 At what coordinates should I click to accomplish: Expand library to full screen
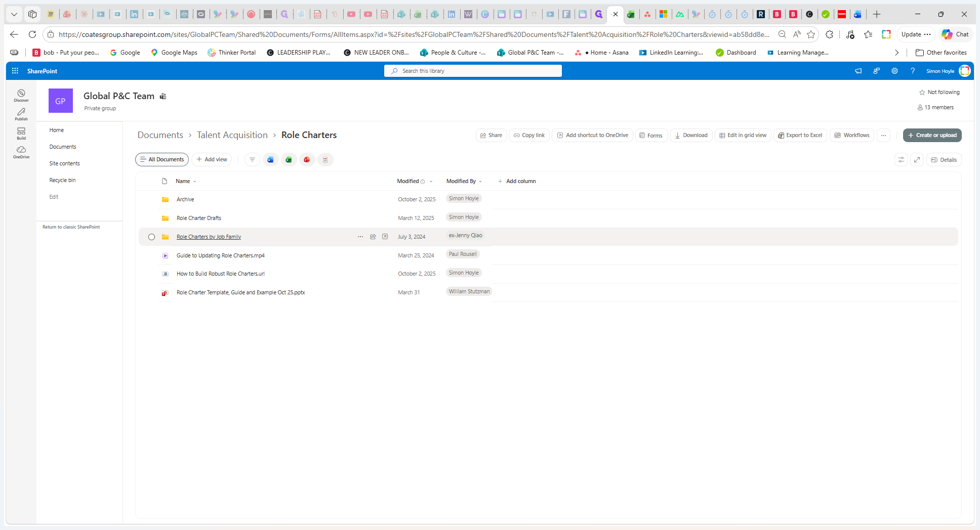point(917,160)
